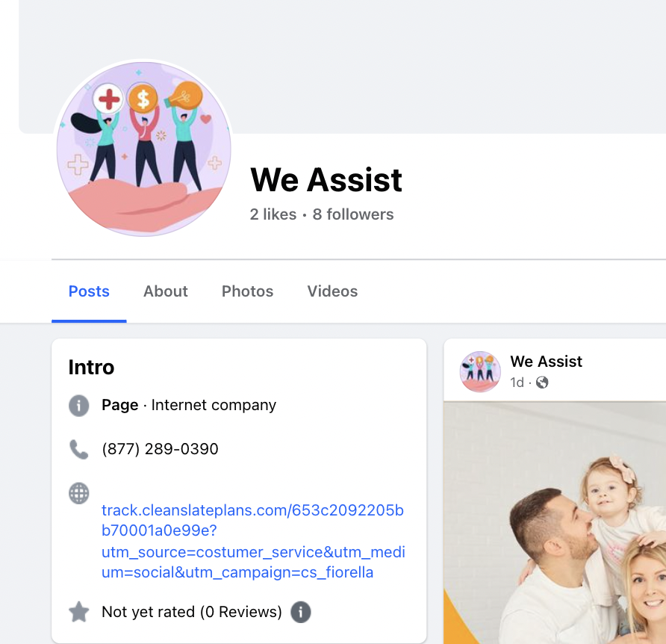Image resolution: width=666 pixels, height=644 pixels.
Task: Open We Assist name on the post
Action: [x=547, y=362]
